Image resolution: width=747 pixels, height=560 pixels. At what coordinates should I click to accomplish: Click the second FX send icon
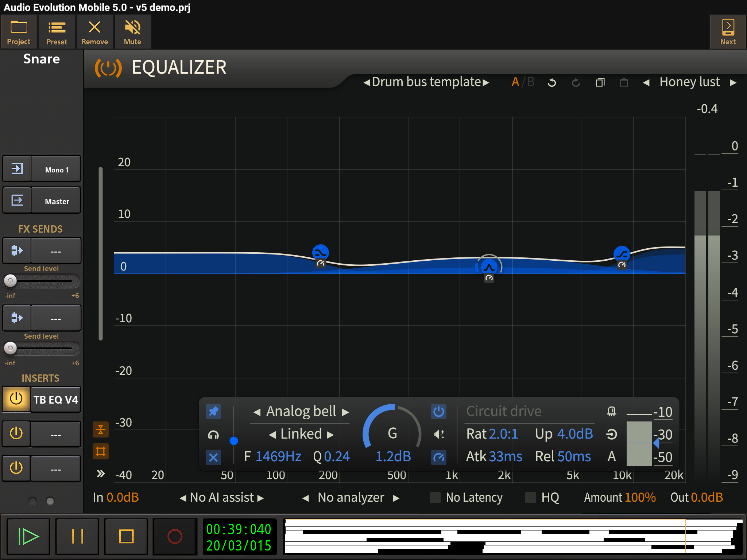[17, 318]
